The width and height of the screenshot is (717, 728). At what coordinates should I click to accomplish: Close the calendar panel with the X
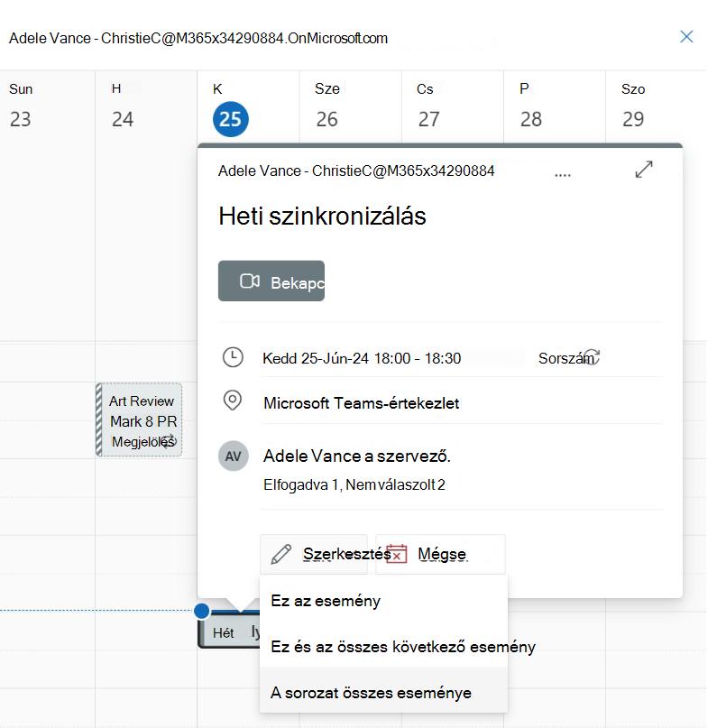pos(686,37)
